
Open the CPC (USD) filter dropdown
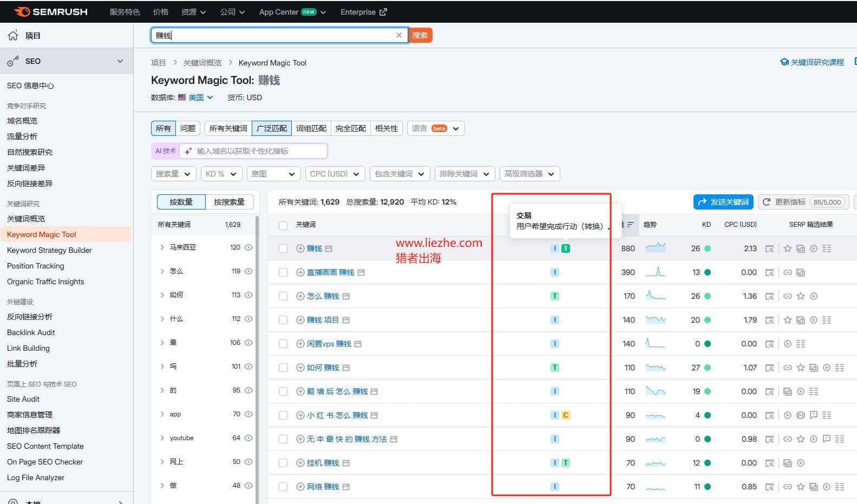(x=335, y=174)
